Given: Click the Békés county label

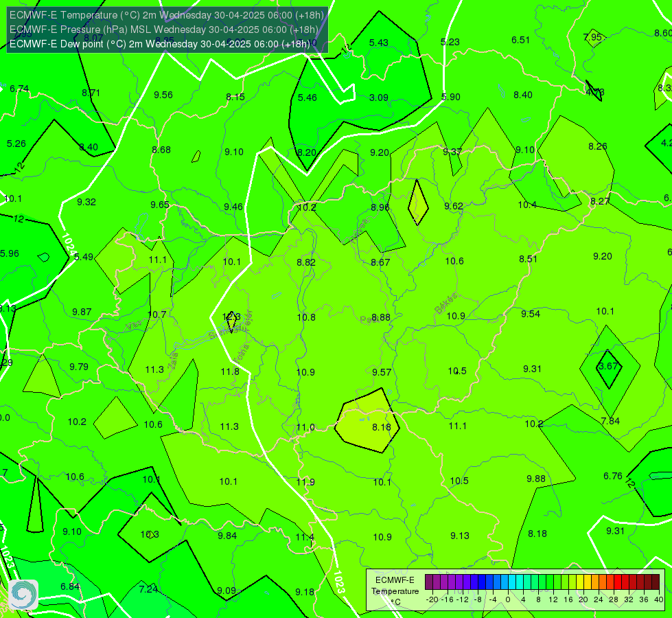Looking at the screenshot, I should 445,304.
